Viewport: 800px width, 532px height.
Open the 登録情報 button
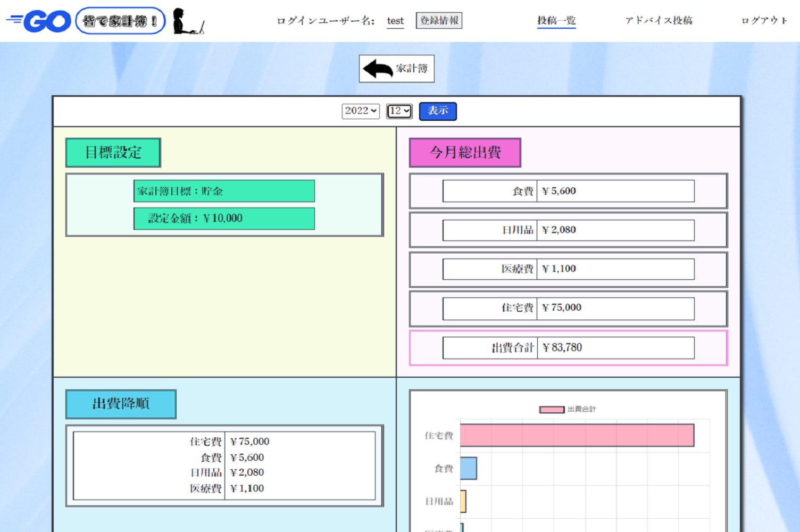point(439,21)
